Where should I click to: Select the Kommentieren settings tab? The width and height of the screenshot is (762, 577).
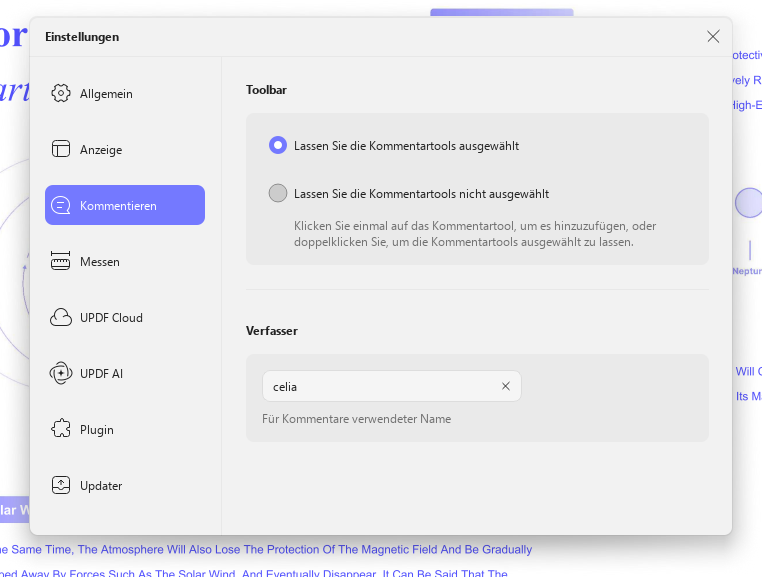tap(125, 205)
